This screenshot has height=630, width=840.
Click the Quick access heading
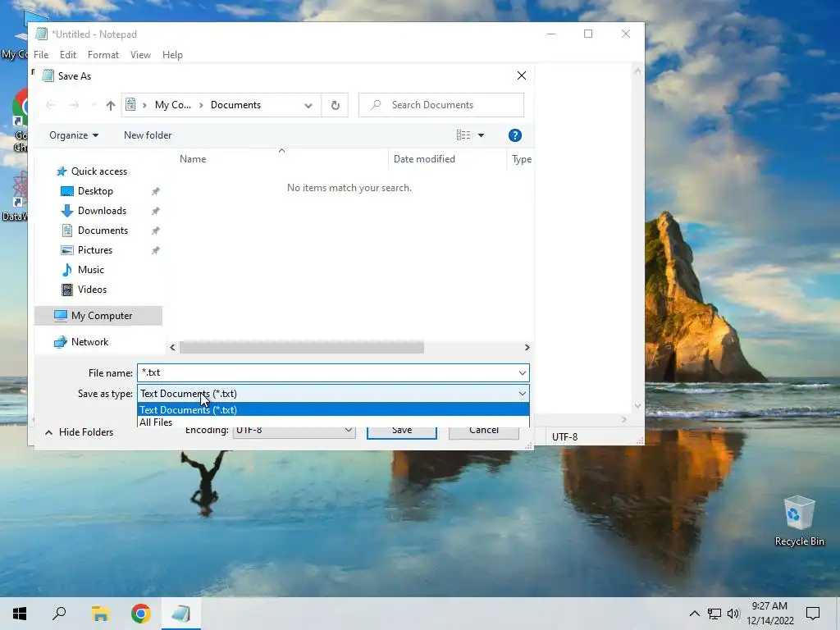[99, 171]
